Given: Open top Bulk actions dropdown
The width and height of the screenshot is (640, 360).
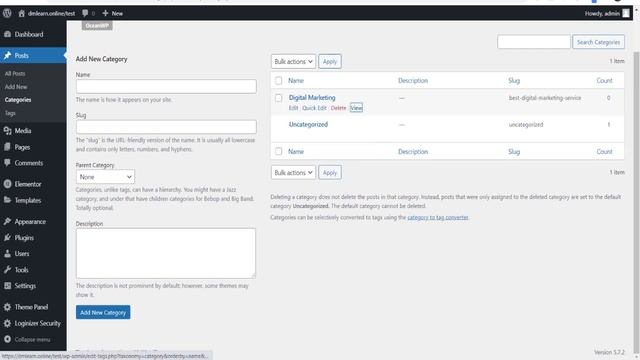Looking at the screenshot, I should pyautogui.click(x=293, y=62).
